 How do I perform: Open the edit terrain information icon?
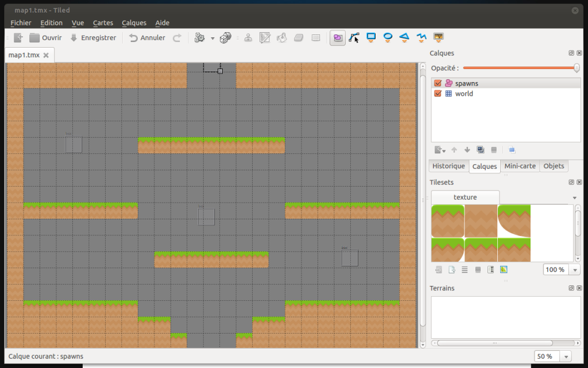504,270
